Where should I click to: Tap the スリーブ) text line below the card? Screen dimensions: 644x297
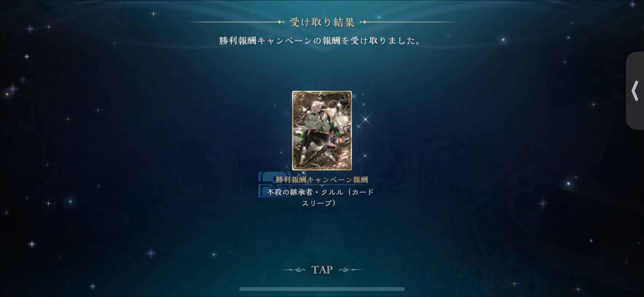(319, 203)
